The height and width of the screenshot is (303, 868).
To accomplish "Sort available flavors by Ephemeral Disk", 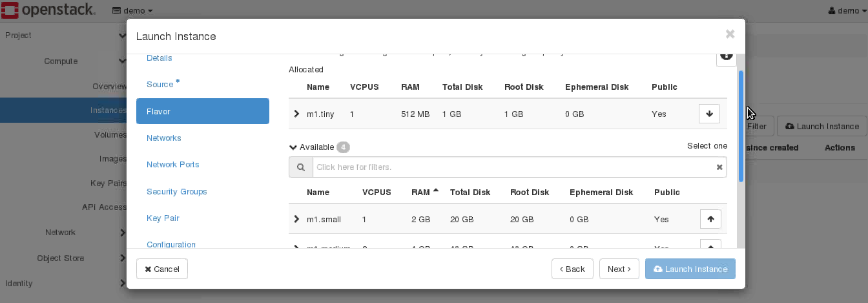I will click(x=601, y=192).
